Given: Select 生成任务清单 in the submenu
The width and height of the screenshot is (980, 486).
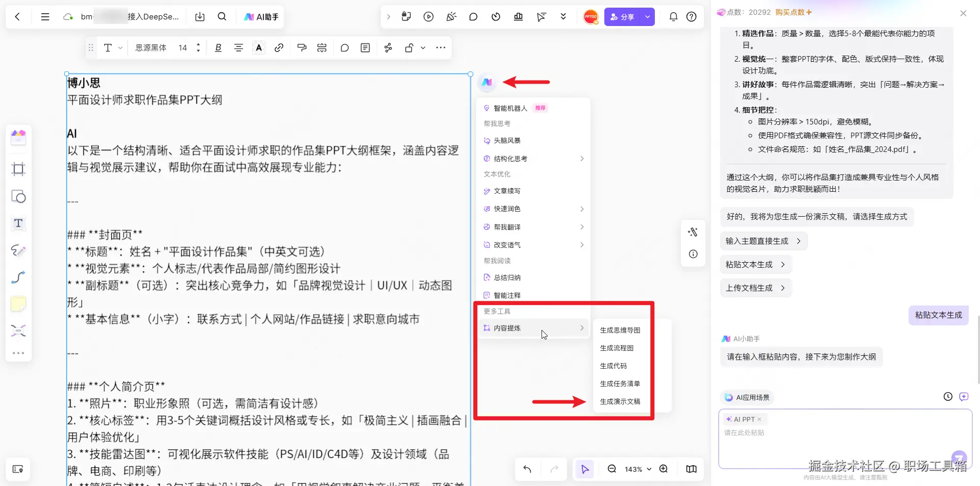Looking at the screenshot, I should [x=620, y=384].
